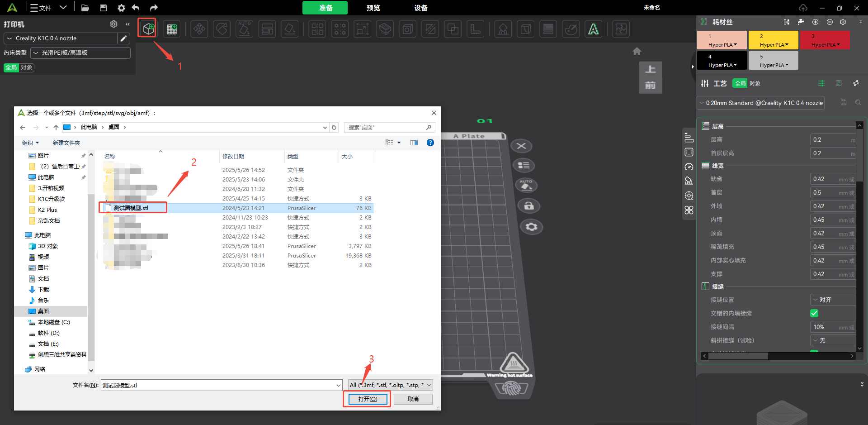Viewport: 868px width, 425px height.
Task: Toggle the plate lock icon
Action: tap(529, 206)
